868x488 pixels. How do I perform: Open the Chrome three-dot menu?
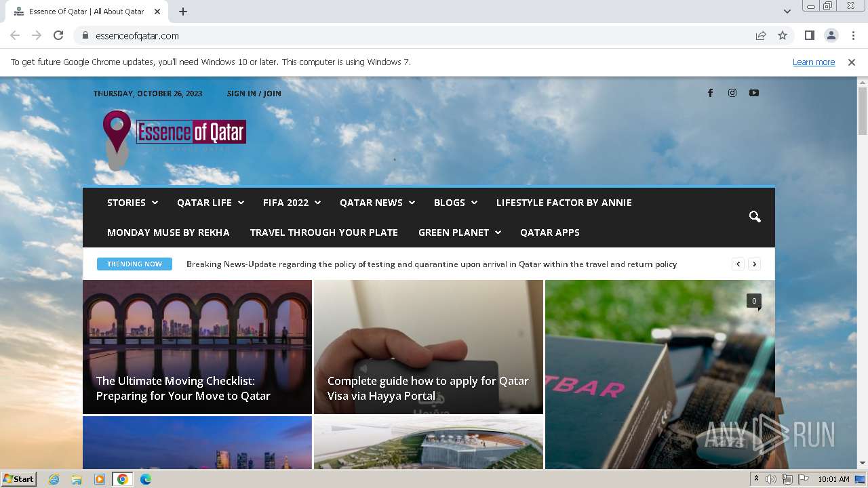(x=853, y=35)
